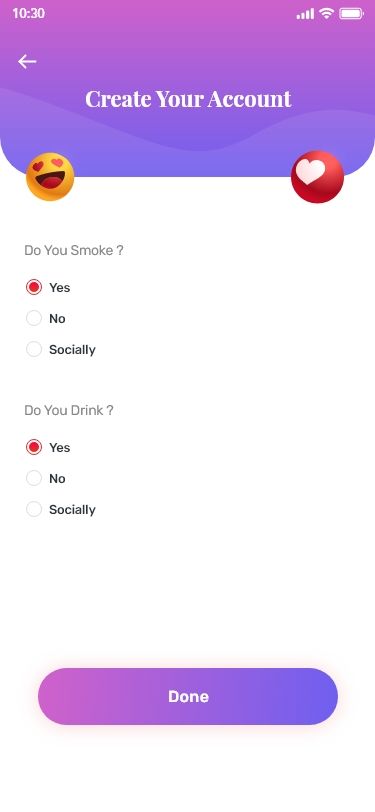Choose No radio circle for smoking question
This screenshot has height=812, width=375.
pyautogui.click(x=34, y=318)
